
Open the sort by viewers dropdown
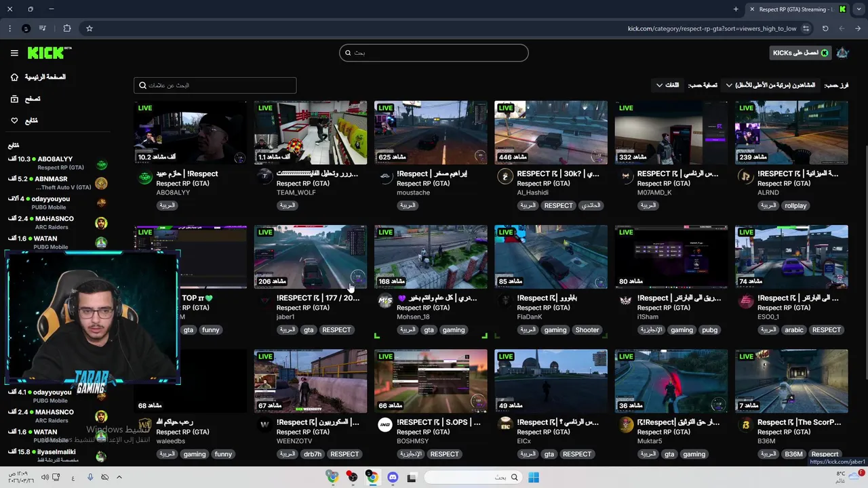[x=770, y=85]
